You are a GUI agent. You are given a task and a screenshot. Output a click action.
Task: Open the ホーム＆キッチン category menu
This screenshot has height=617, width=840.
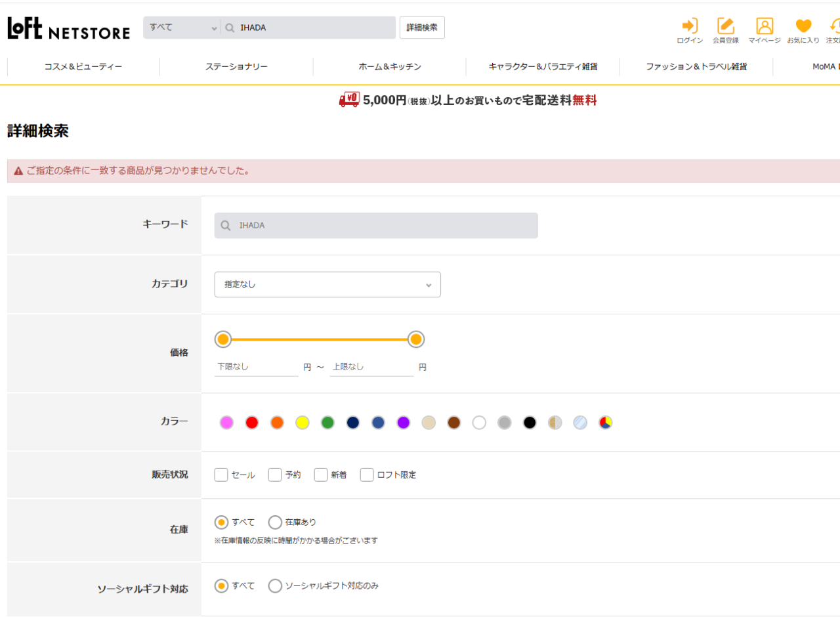390,67
